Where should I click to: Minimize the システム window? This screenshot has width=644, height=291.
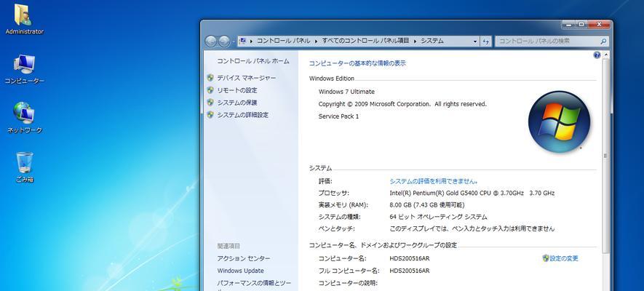tap(568, 25)
